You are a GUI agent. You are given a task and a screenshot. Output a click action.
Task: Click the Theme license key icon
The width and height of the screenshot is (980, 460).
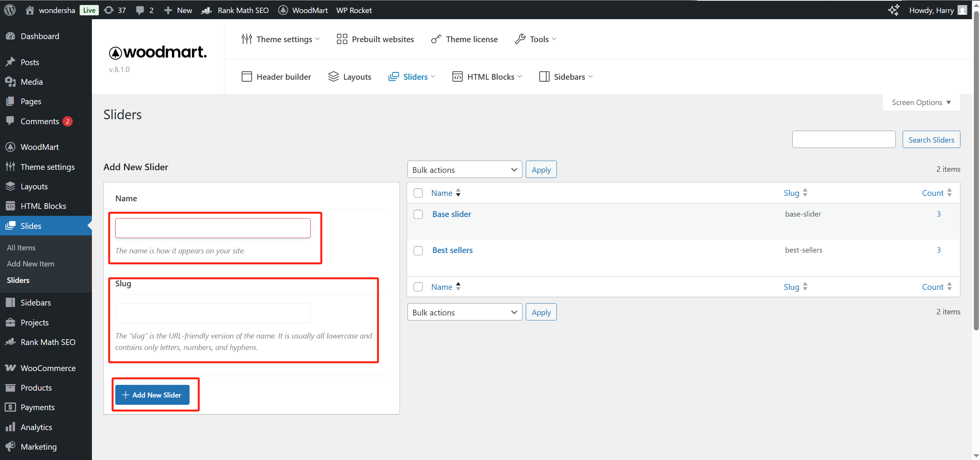pyautogui.click(x=436, y=39)
